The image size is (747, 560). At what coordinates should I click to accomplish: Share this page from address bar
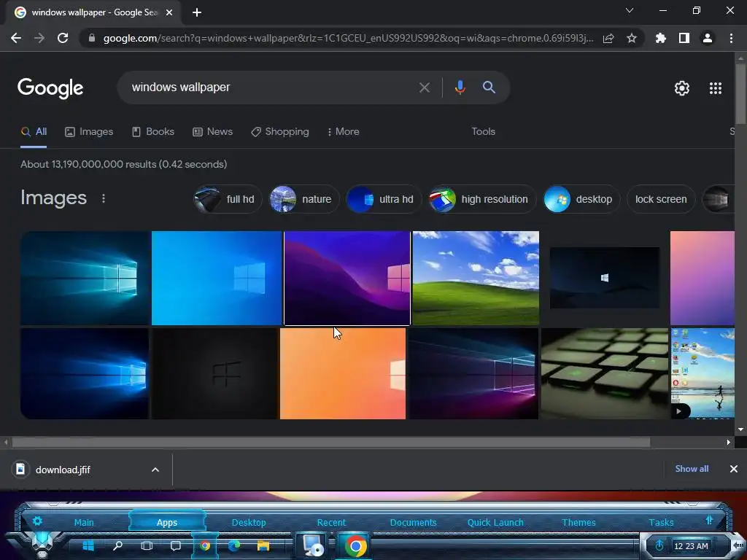tap(608, 39)
